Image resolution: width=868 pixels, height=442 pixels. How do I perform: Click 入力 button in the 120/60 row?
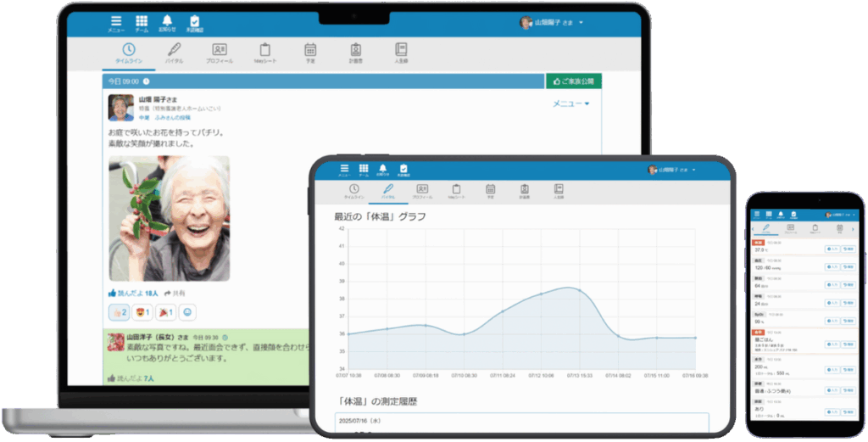(832, 267)
